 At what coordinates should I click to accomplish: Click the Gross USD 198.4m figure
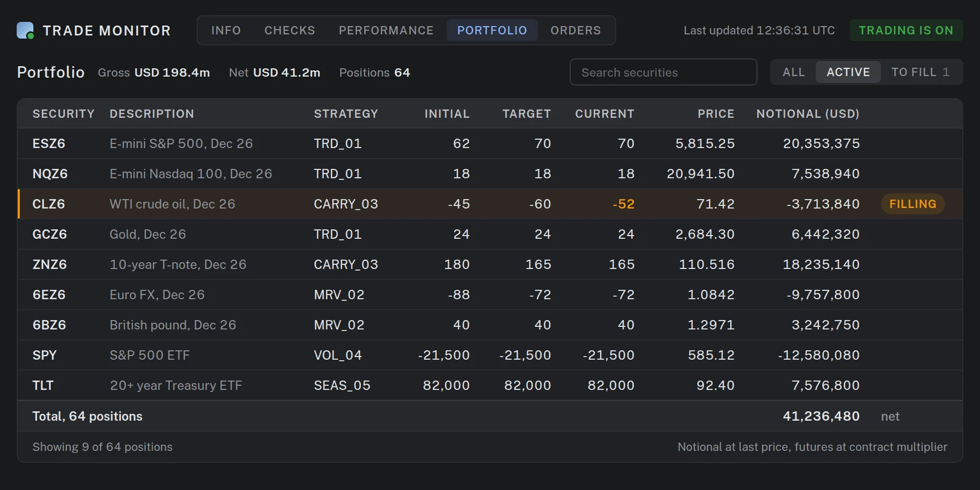pyautogui.click(x=154, y=72)
